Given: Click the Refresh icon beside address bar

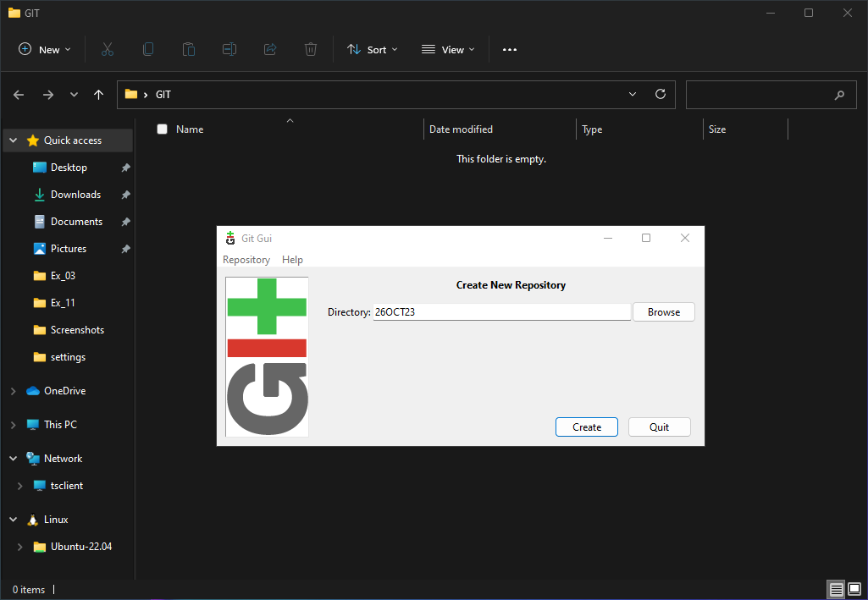Looking at the screenshot, I should (661, 95).
